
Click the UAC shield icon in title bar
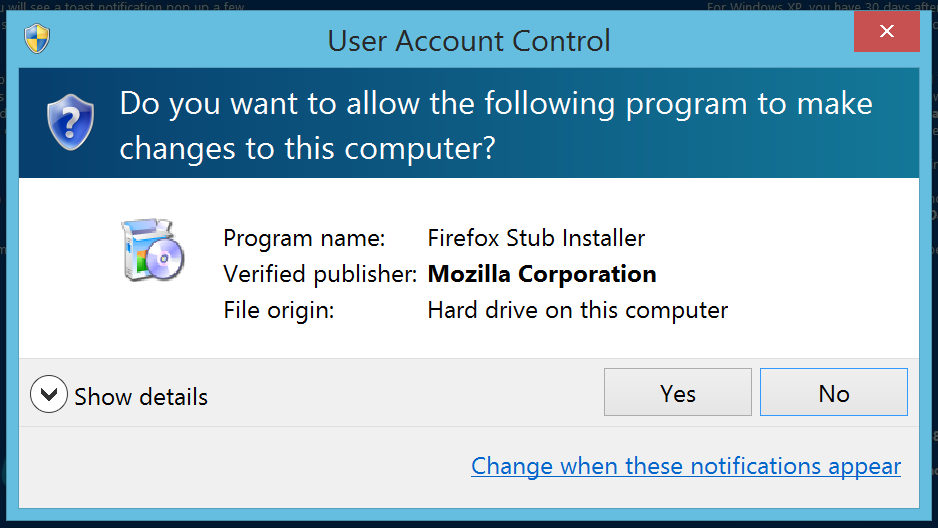pos(37,40)
